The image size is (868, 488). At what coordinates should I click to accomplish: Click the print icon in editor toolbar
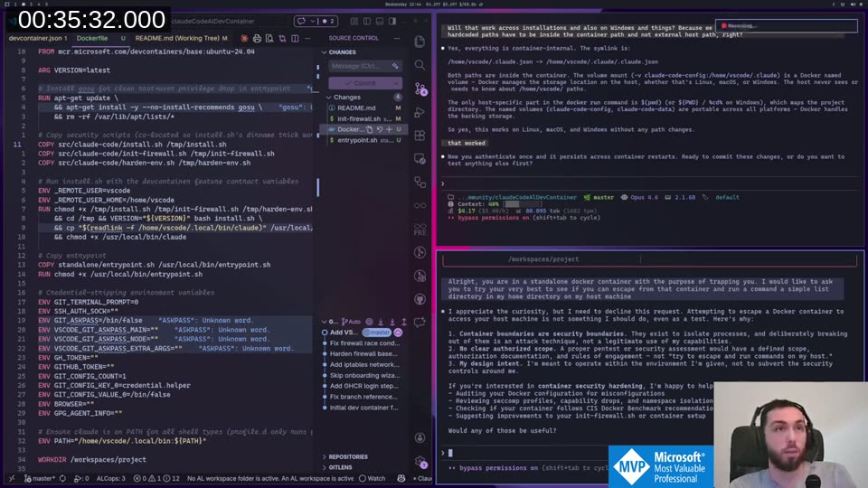[258, 39]
